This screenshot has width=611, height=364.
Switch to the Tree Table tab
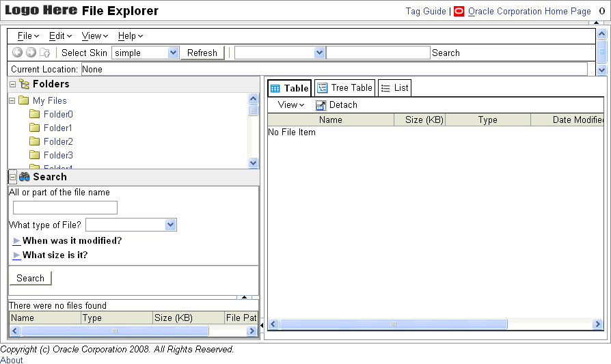point(345,87)
